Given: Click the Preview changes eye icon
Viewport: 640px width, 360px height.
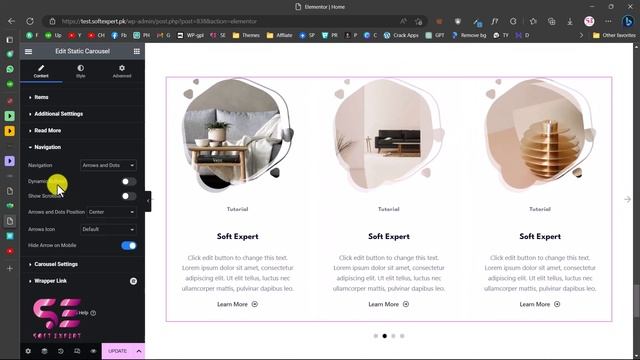Looking at the screenshot, I should click(93, 351).
